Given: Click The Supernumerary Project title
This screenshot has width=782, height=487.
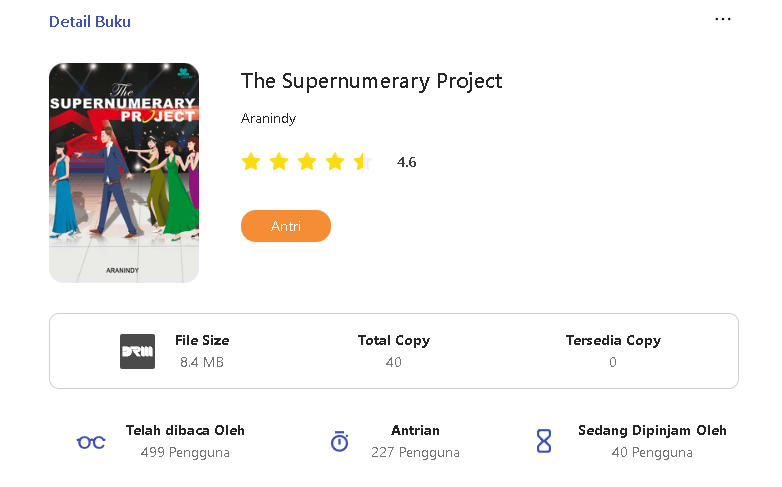Looking at the screenshot, I should point(372,81).
